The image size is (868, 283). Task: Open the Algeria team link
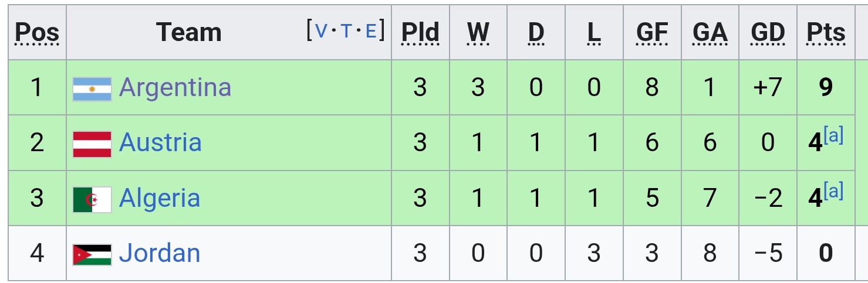[160, 198]
